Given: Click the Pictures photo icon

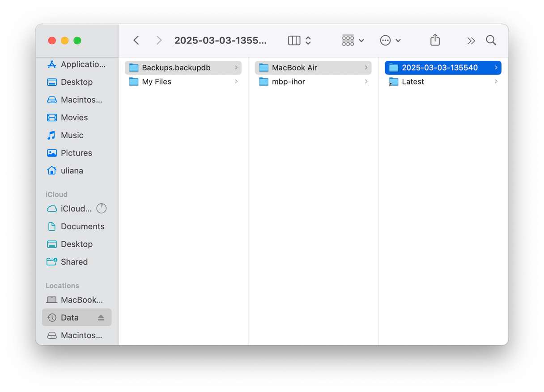Looking at the screenshot, I should tap(52, 153).
